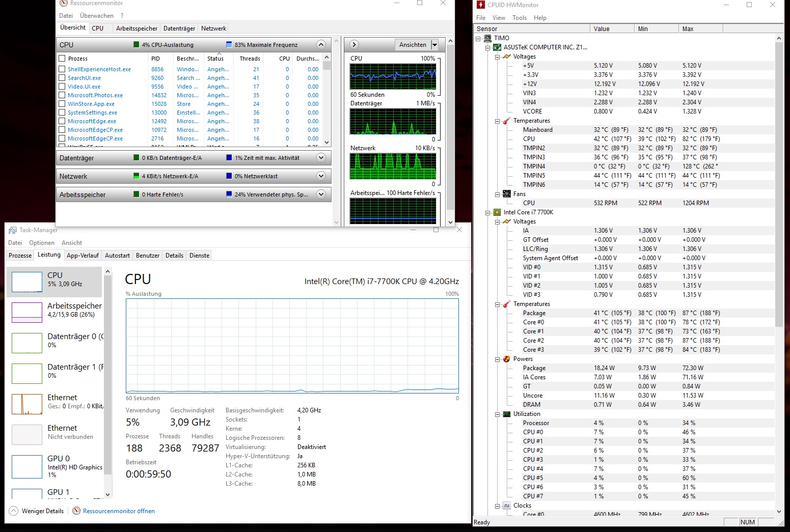
Task: Click Ressourcenmonitor öffnen link
Action: coord(119,511)
